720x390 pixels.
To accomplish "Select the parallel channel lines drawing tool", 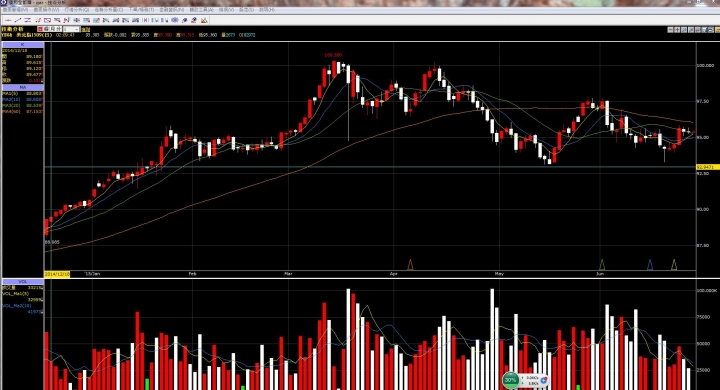I will point(28,20).
